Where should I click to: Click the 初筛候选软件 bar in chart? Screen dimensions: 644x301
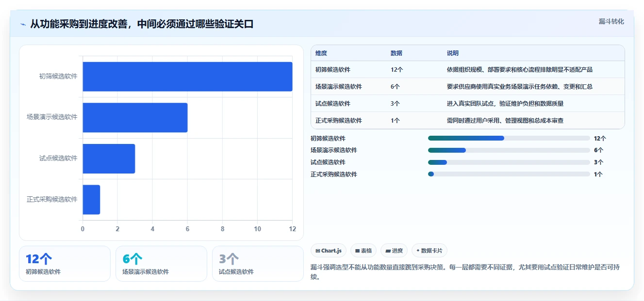[x=187, y=77]
